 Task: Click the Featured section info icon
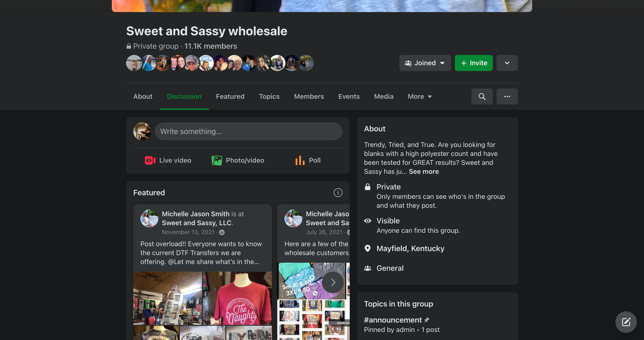(x=338, y=192)
